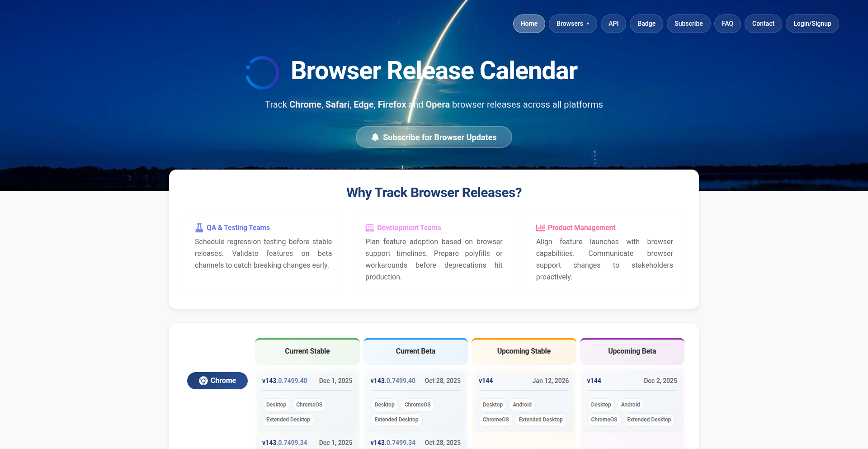Click Extended Desktop tag under Upcoming Stable
Viewport: 868px width, 449px height.
[541, 420]
